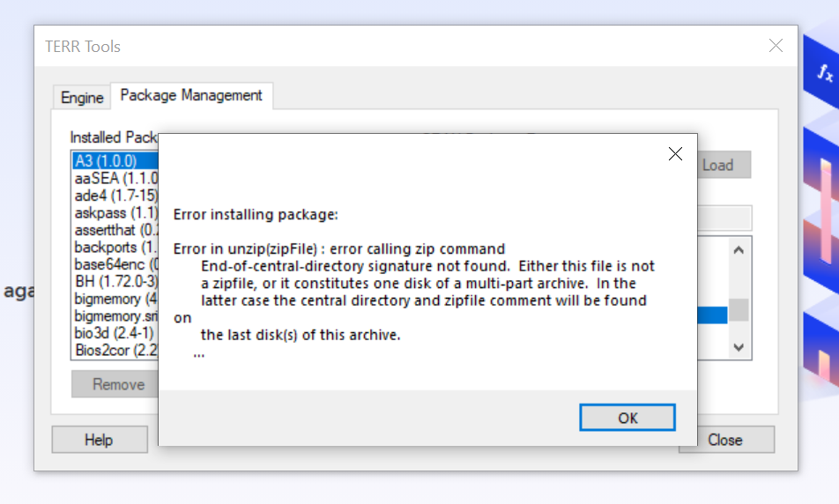The height and width of the screenshot is (504, 839).
Task: Click the text field below the Load button
Action: (724, 218)
